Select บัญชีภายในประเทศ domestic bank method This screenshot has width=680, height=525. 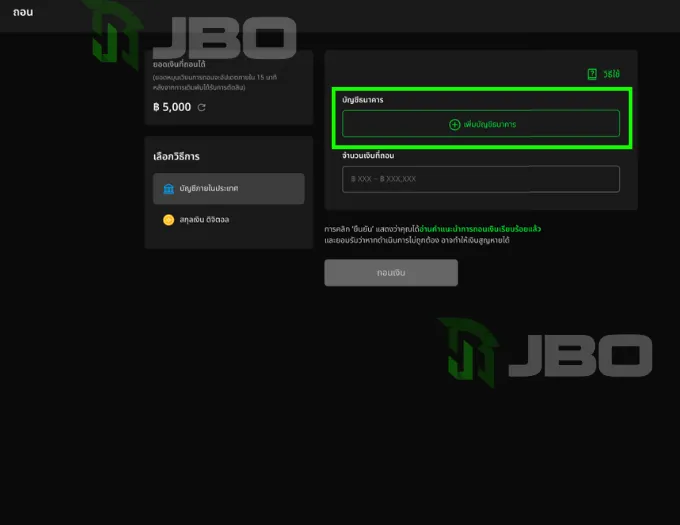[229, 189]
